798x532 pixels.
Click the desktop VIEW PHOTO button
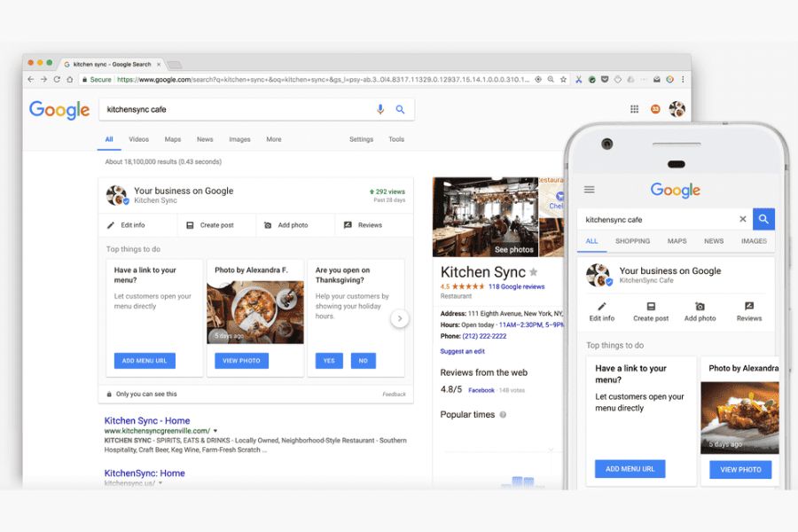(242, 361)
